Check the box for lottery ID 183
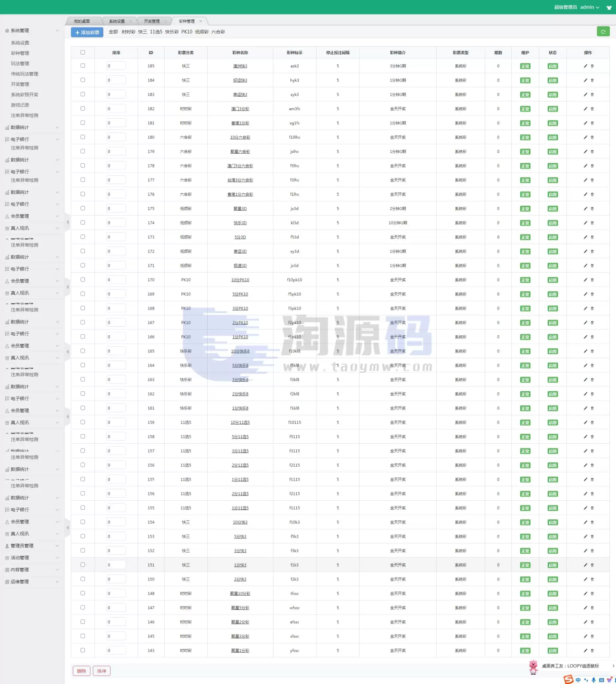Image resolution: width=616 pixels, height=684 pixels. click(x=83, y=94)
